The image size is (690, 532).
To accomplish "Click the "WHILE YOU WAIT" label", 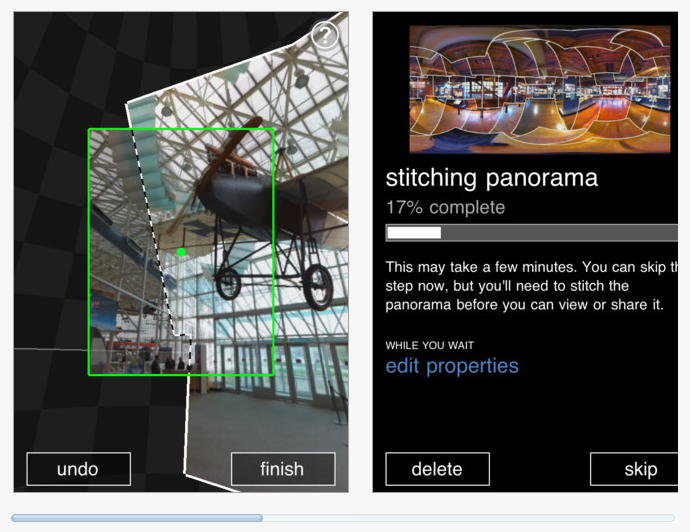I will [429, 345].
